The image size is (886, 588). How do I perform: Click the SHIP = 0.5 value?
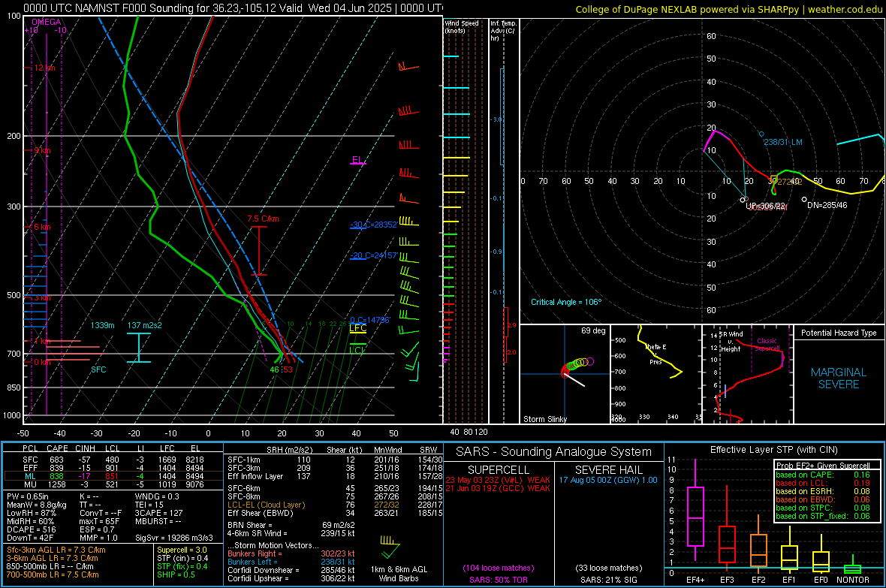(176, 575)
